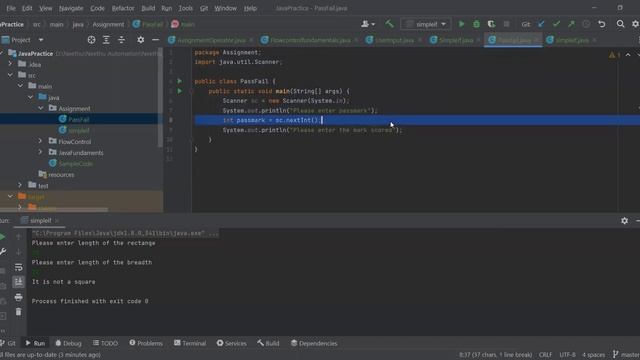Run the PassFail class from the gutter arrow

(180, 81)
